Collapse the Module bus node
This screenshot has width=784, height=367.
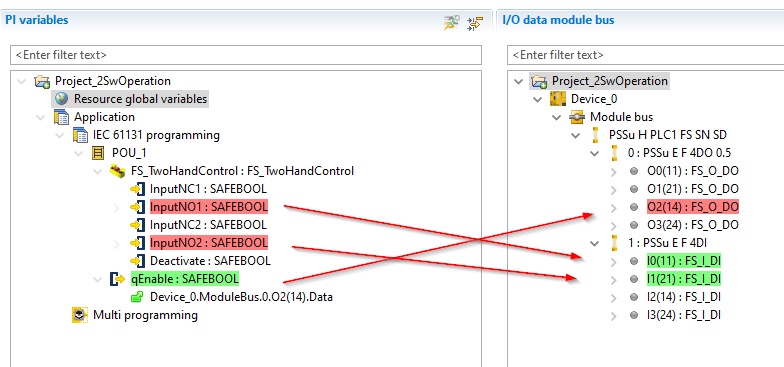[x=556, y=118]
